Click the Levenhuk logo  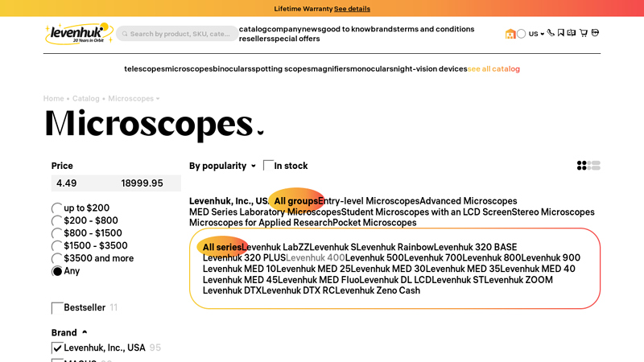point(79,34)
